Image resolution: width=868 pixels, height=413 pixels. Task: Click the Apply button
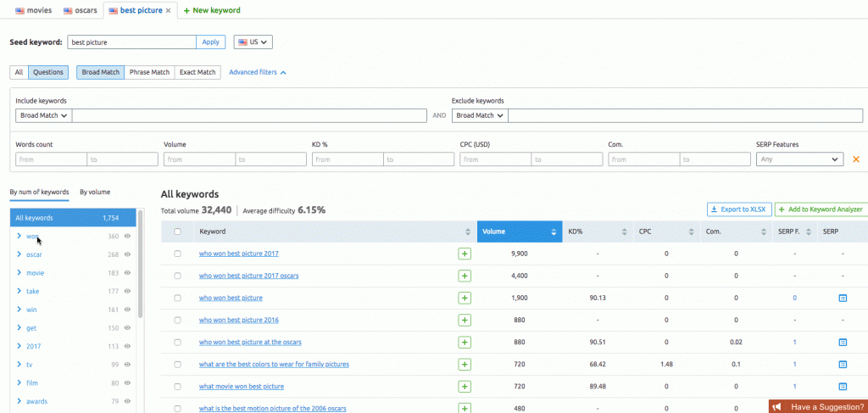click(210, 42)
